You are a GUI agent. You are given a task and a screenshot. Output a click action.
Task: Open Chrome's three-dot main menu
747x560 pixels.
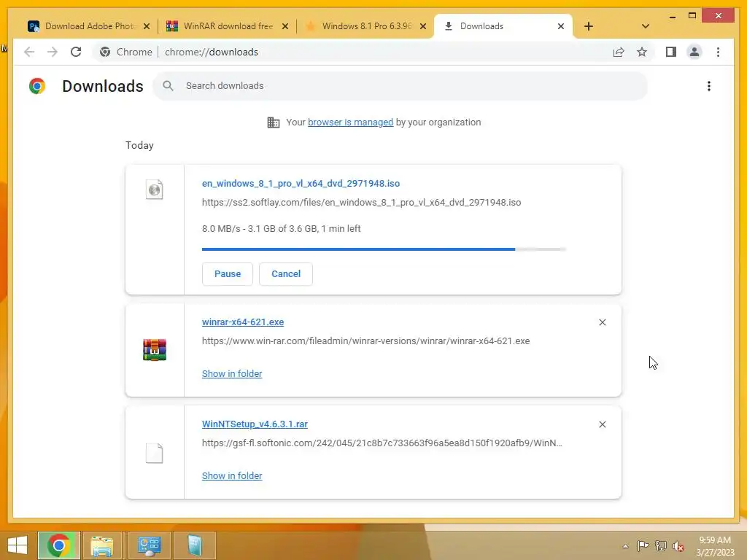click(x=718, y=52)
